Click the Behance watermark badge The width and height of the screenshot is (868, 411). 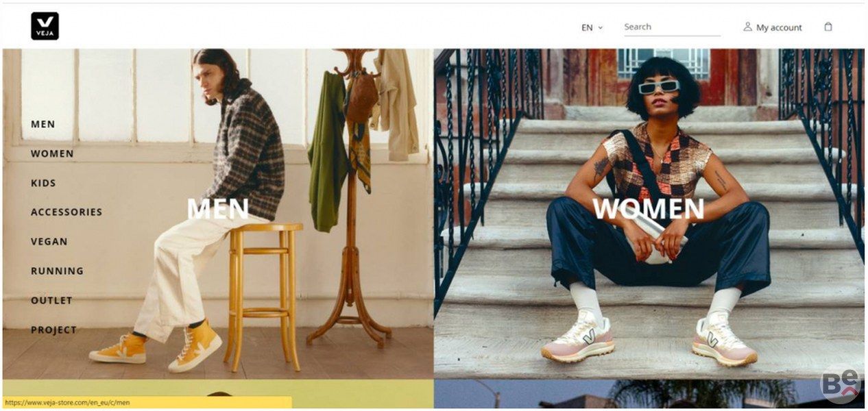[x=840, y=388]
